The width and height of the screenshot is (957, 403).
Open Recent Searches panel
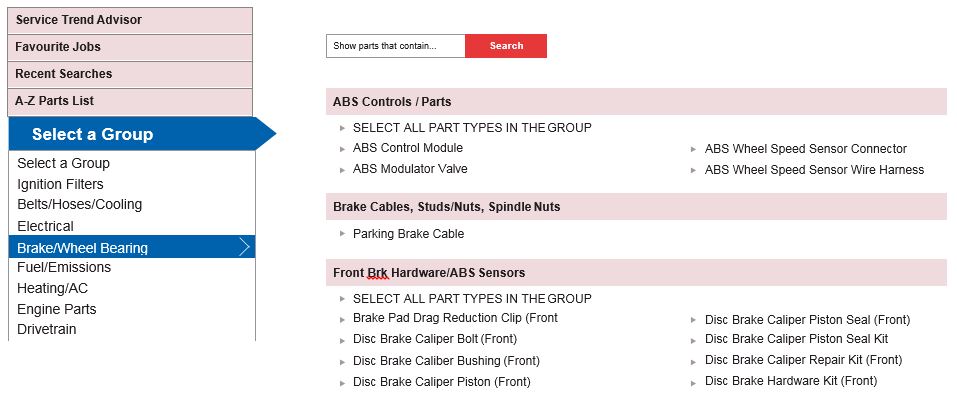coord(130,74)
